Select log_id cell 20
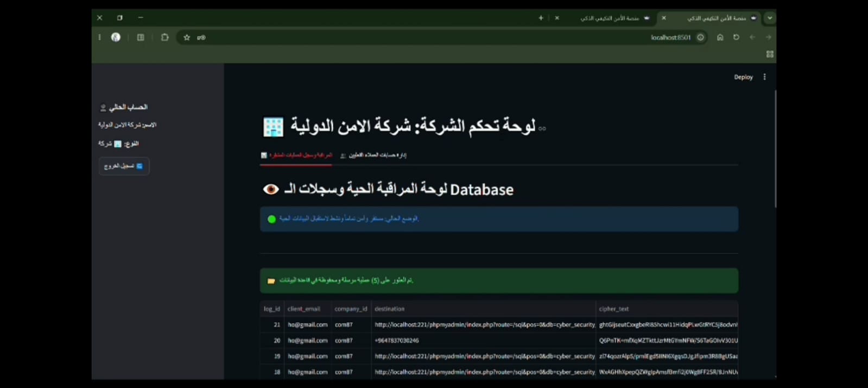The height and width of the screenshot is (388, 868). click(x=272, y=340)
